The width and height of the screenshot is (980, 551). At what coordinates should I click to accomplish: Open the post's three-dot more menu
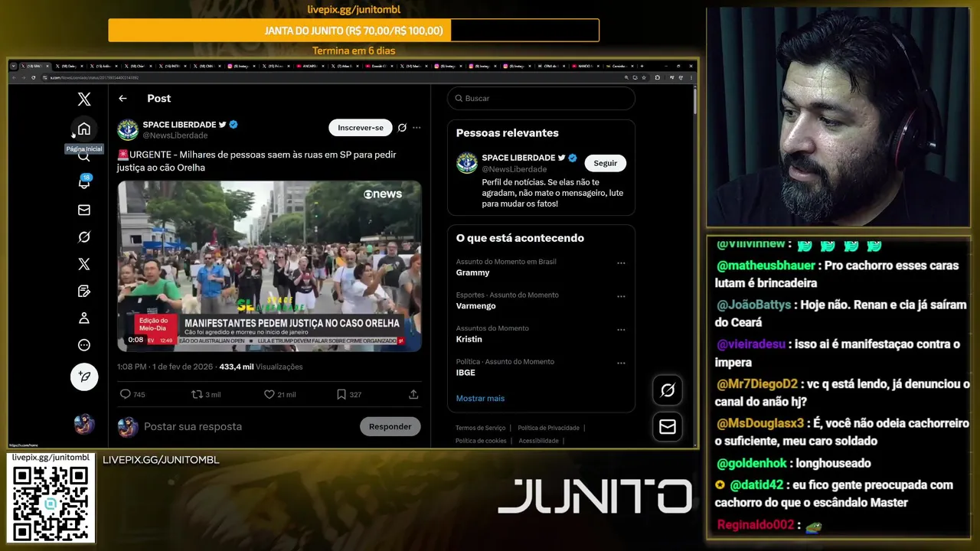pyautogui.click(x=416, y=128)
